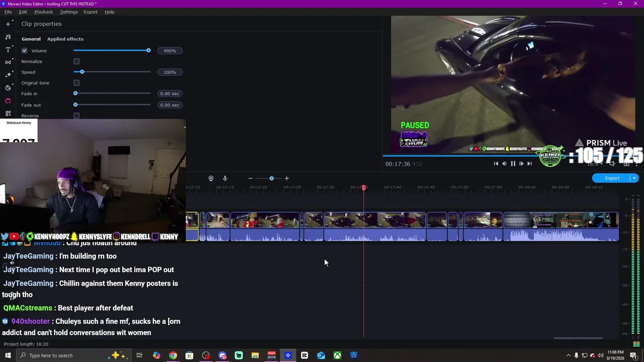The width and height of the screenshot is (644, 362).
Task: Click the Windows Start button
Action: [x=8, y=355]
